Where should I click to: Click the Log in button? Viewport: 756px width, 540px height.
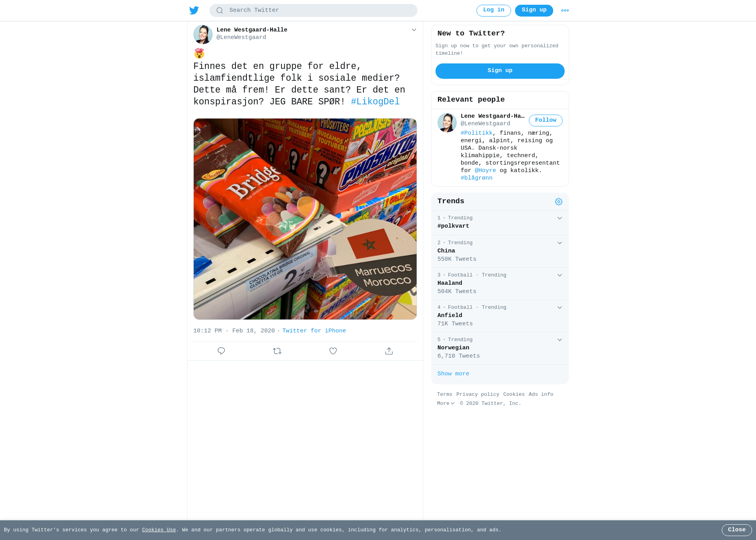point(494,11)
